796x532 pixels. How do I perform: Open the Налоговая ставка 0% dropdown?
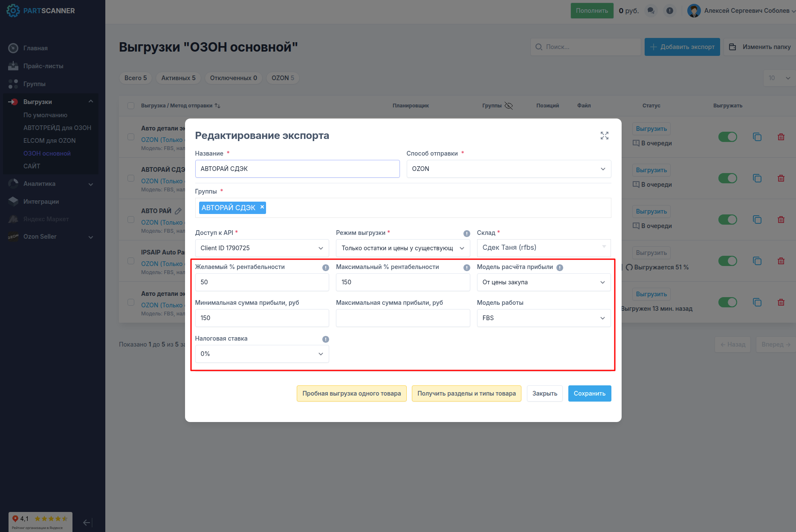pos(262,354)
